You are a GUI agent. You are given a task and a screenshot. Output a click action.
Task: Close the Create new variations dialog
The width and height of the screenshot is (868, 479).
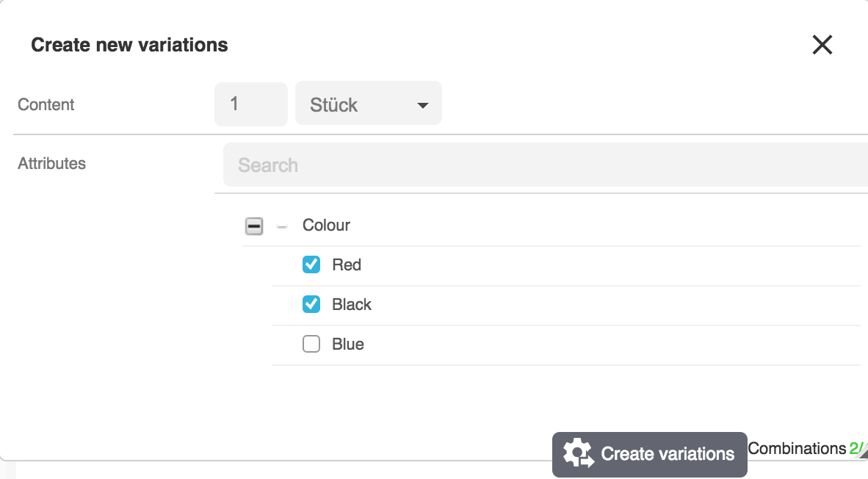coord(822,45)
